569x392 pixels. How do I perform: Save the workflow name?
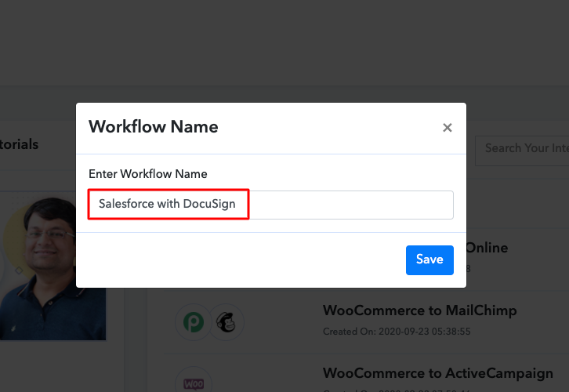point(429,260)
